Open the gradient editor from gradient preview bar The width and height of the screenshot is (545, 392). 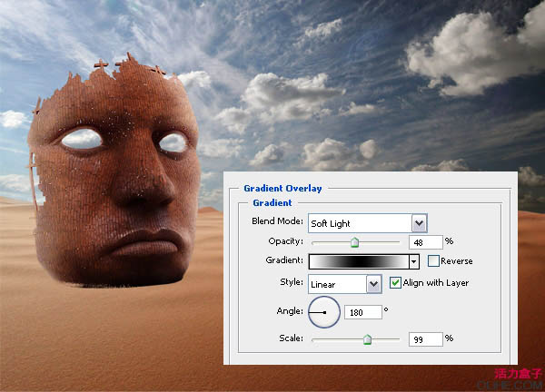pyautogui.click(x=358, y=261)
